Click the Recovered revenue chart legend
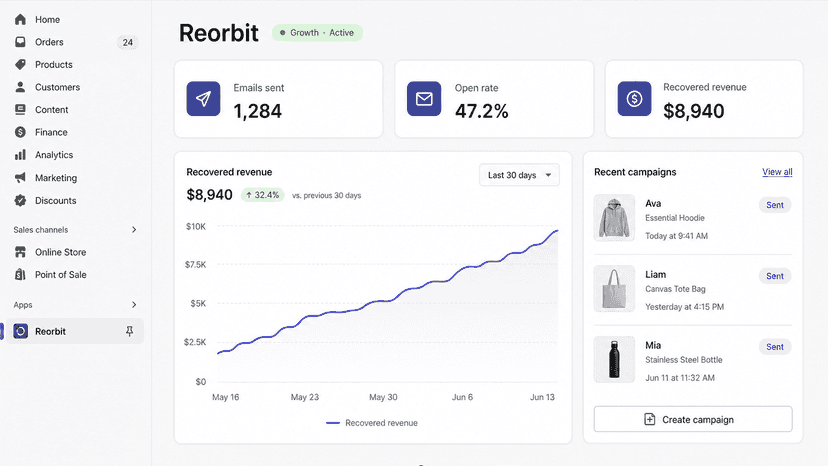The height and width of the screenshot is (466, 828). [x=372, y=423]
